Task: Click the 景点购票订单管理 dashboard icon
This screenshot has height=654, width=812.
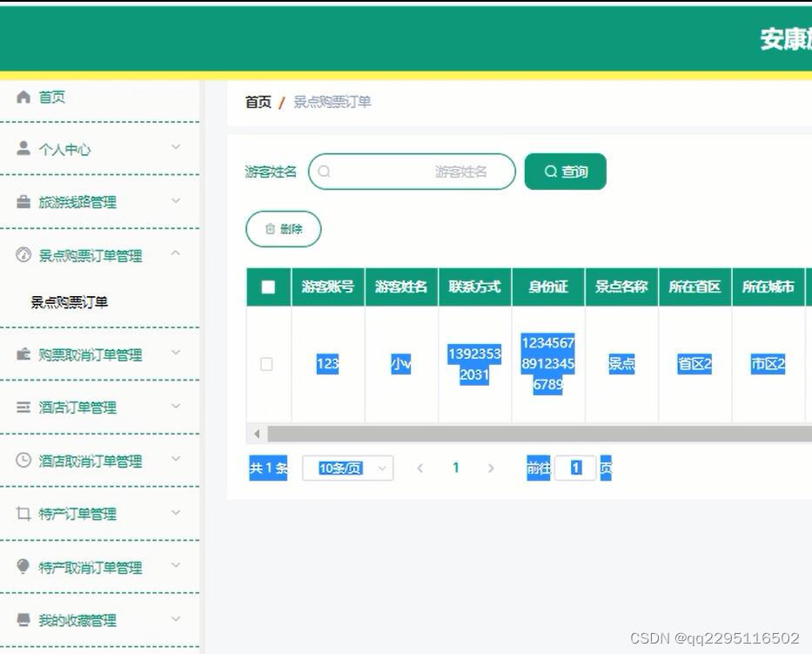Action: (23, 255)
